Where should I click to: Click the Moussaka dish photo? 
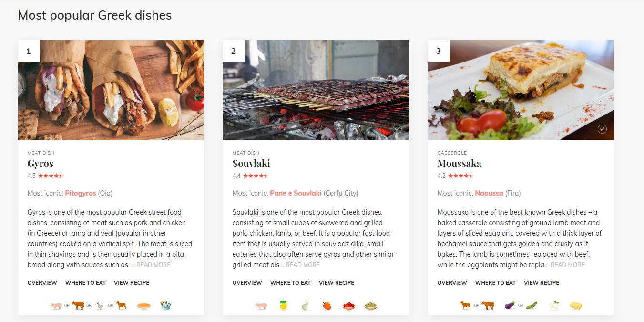coord(521,90)
